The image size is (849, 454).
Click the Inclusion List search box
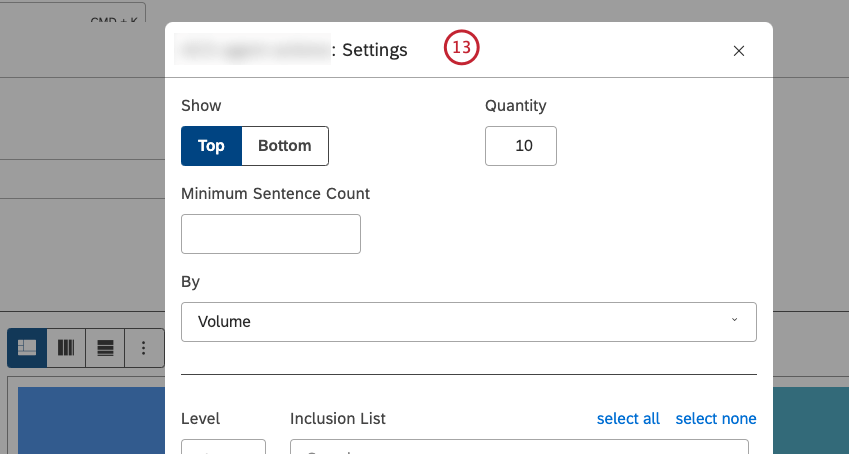519,447
